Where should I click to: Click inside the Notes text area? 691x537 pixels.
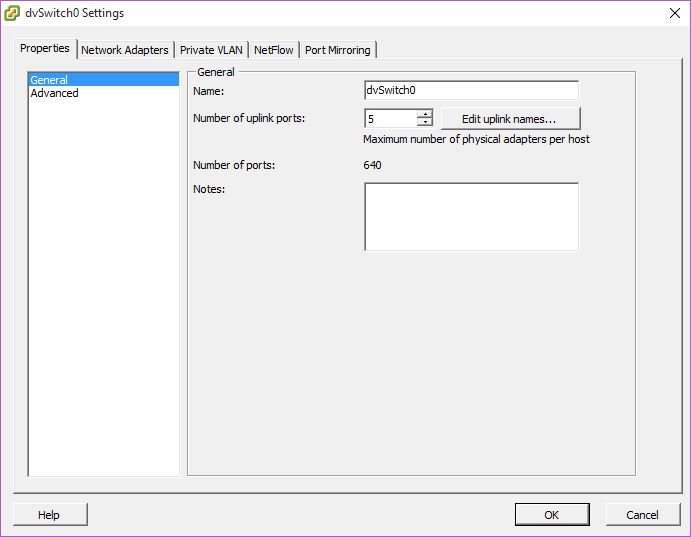[470, 216]
